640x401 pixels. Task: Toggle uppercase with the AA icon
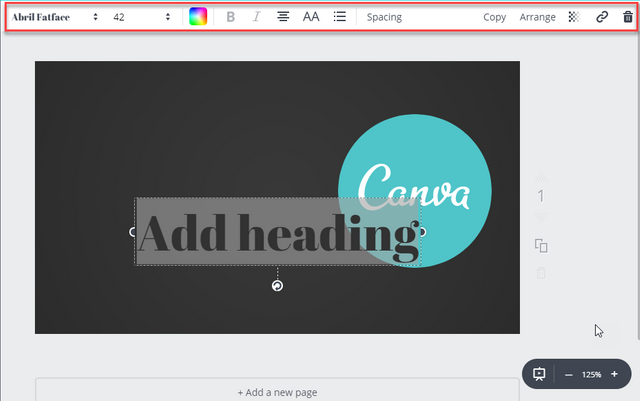click(x=311, y=17)
